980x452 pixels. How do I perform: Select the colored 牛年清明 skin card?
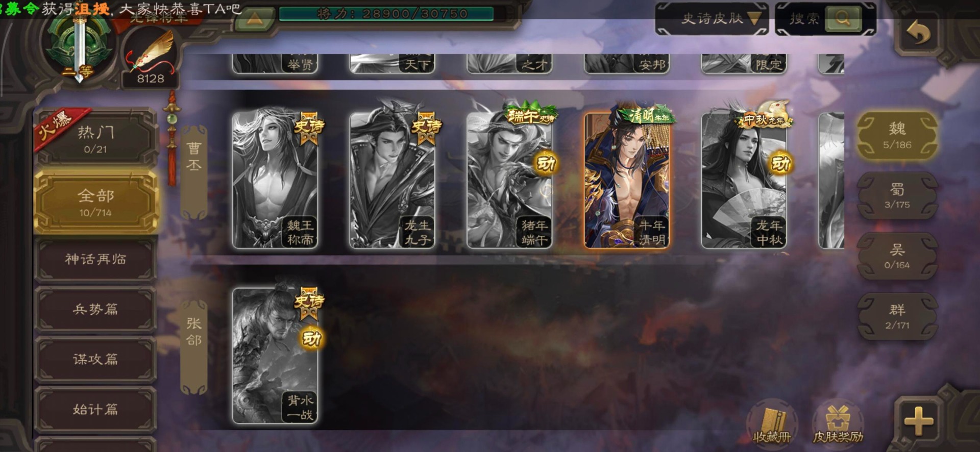(626, 180)
